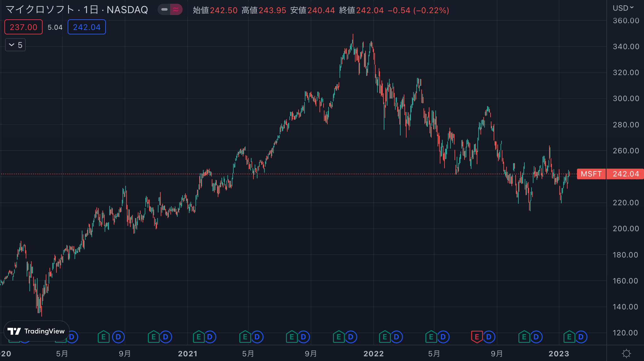Open chart settings gear icon
The height and width of the screenshot is (361, 644).
(626, 353)
